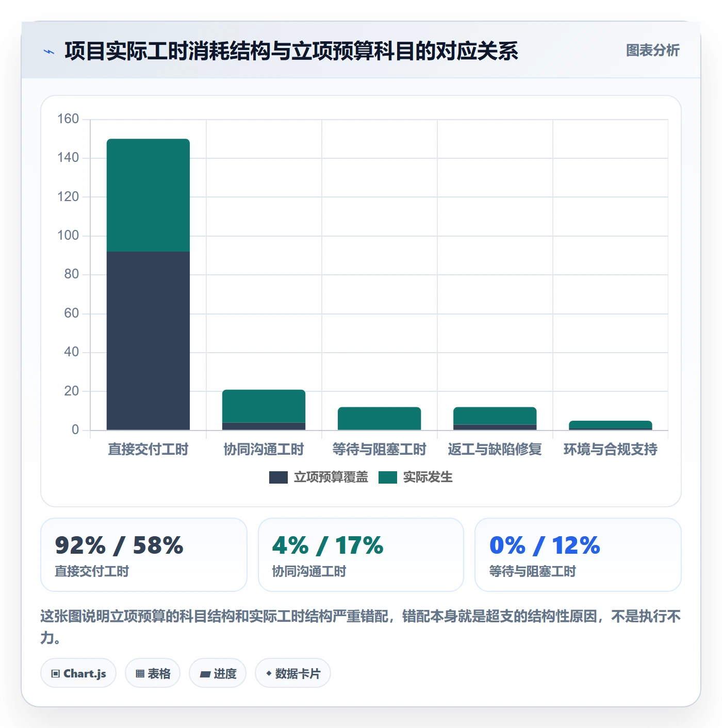Click the square icon in Chart.js chip
722x728 pixels.
pyautogui.click(x=56, y=674)
